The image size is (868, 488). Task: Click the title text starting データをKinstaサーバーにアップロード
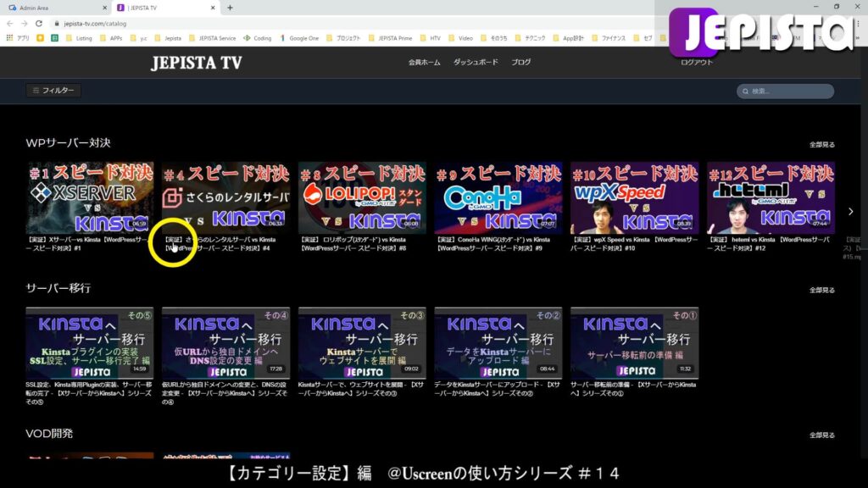(497, 389)
